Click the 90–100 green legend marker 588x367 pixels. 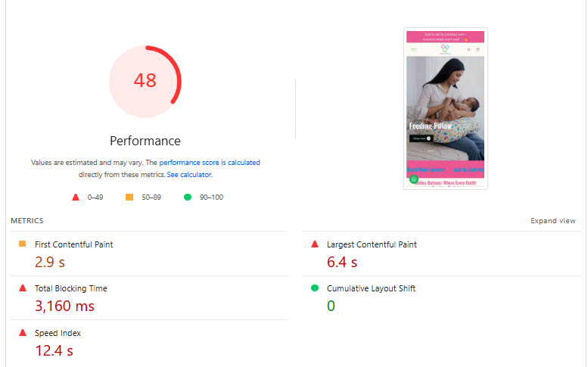(187, 197)
